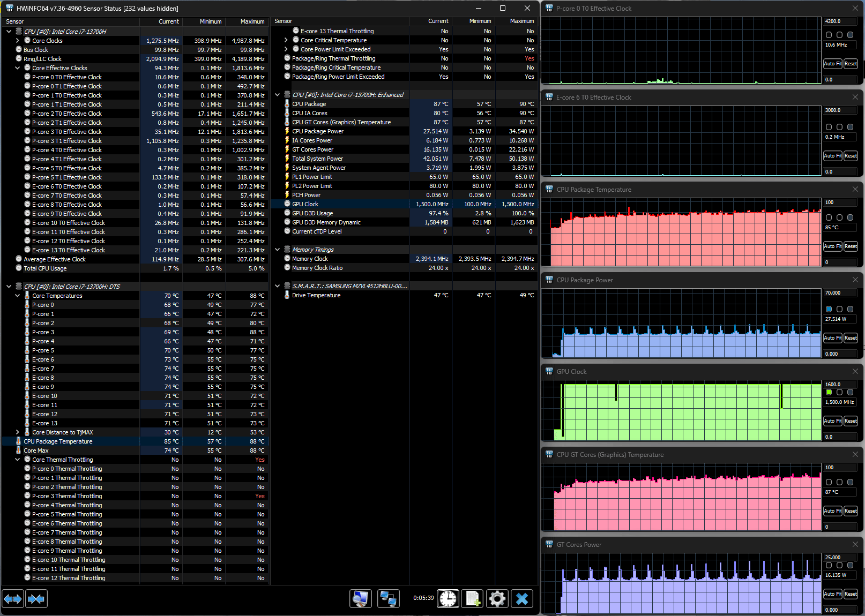The image size is (865, 616).
Task: Toggle the middle square in GPU Clock graph
Action: coord(840,392)
